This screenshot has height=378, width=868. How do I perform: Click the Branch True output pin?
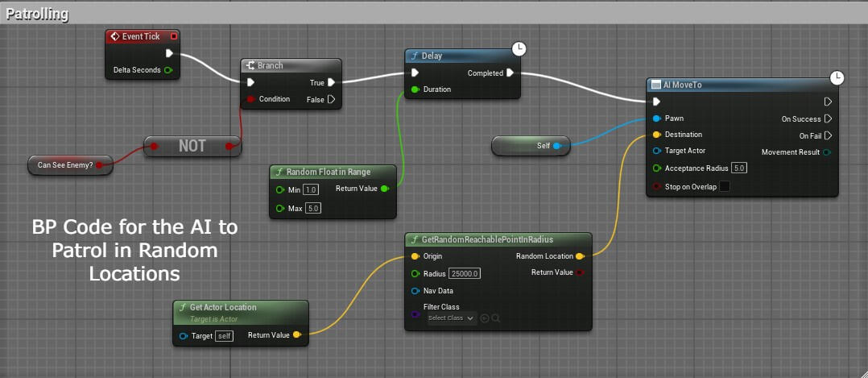(331, 82)
